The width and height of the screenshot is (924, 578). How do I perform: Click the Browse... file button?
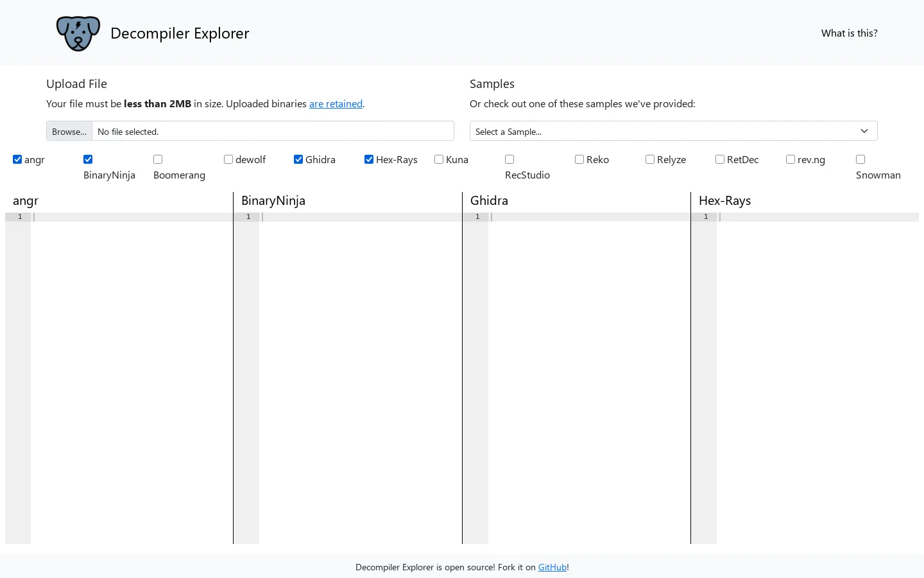coord(69,131)
